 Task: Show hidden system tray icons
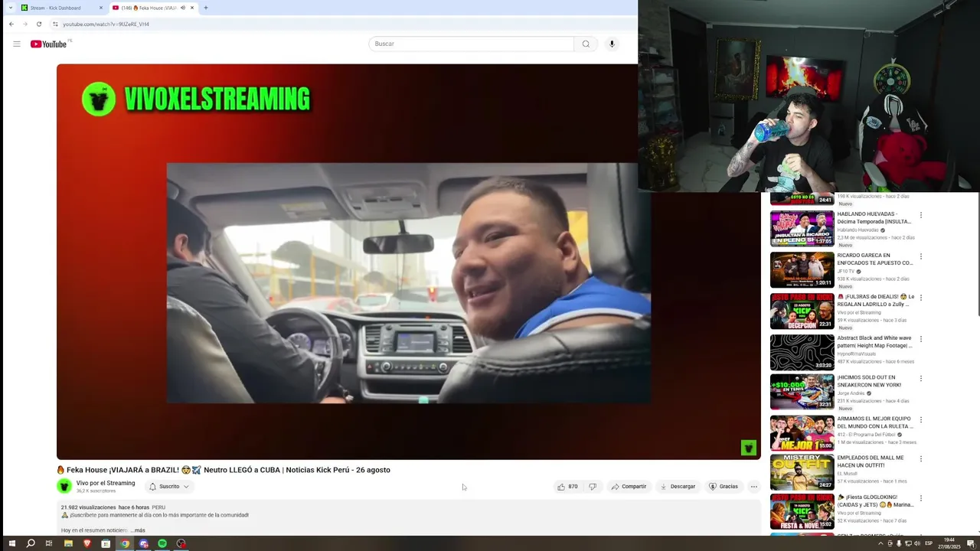pos(880,543)
